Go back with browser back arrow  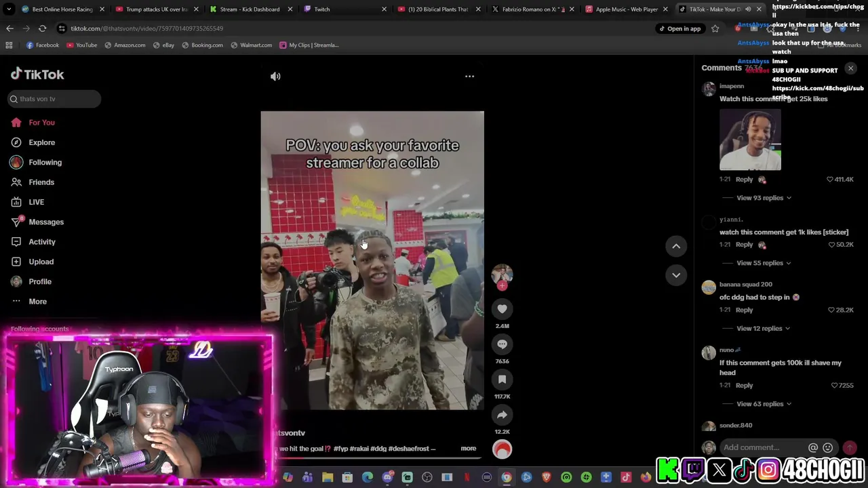(x=9, y=28)
